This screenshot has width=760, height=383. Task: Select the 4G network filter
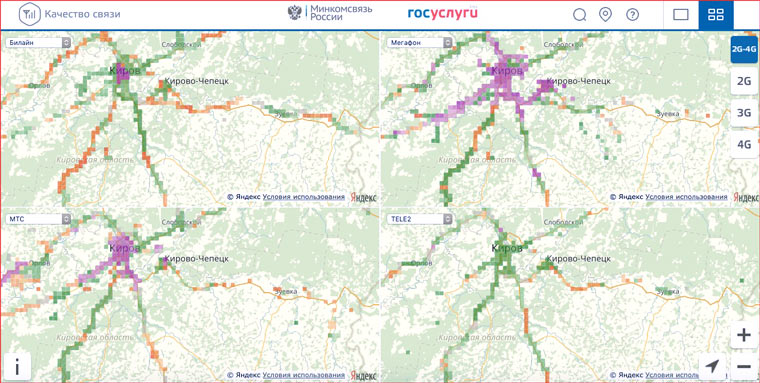pos(744,144)
